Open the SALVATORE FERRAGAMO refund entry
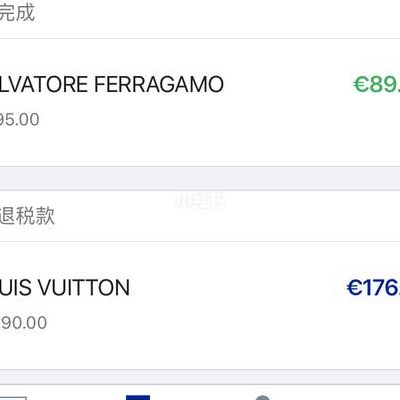 [200, 102]
